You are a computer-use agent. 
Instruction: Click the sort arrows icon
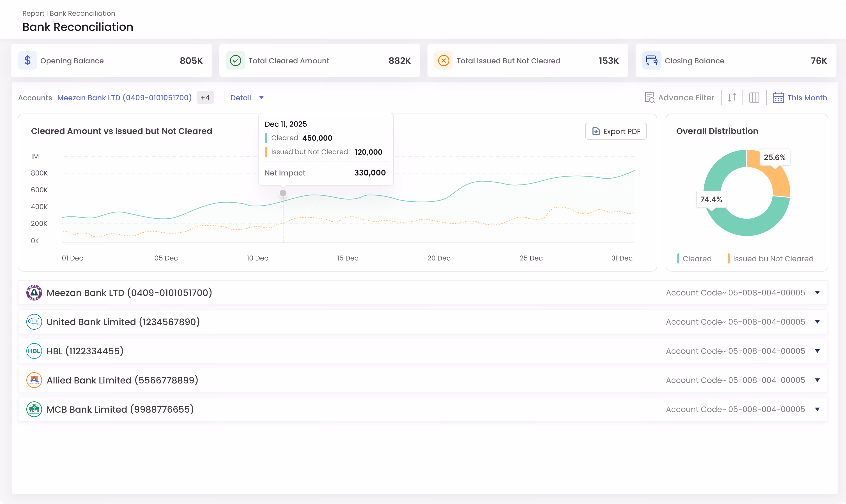point(732,98)
